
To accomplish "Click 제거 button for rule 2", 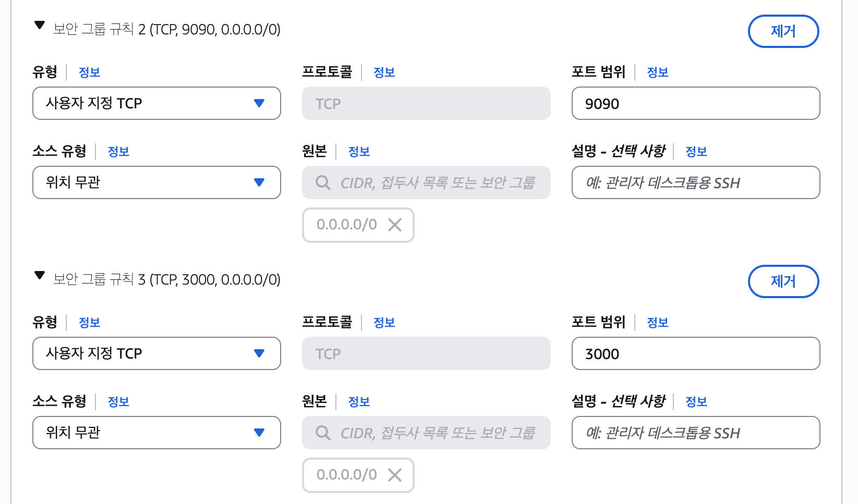I will [x=783, y=31].
